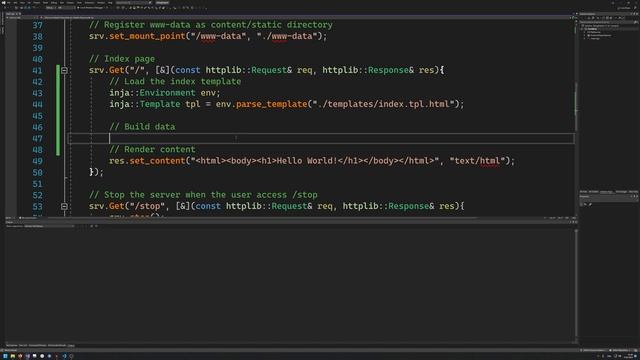
Task: Start the Local Windows Debugger
Action: pyautogui.click(x=91, y=8)
